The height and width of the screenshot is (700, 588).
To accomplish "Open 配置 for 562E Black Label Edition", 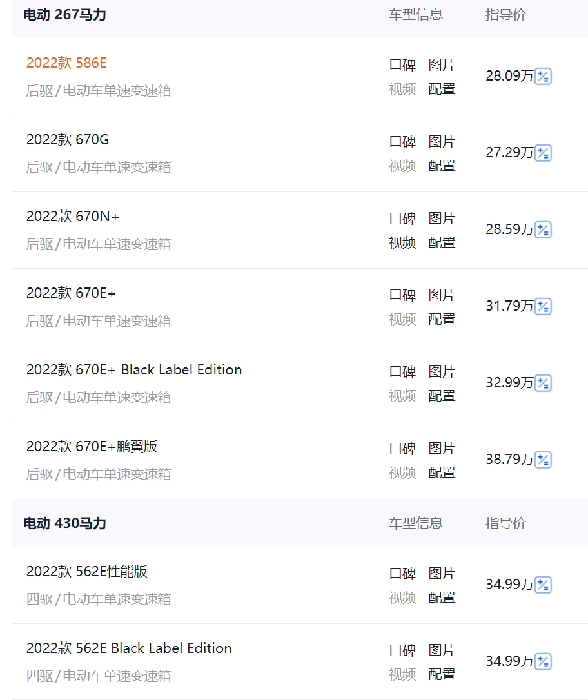I will [442, 675].
